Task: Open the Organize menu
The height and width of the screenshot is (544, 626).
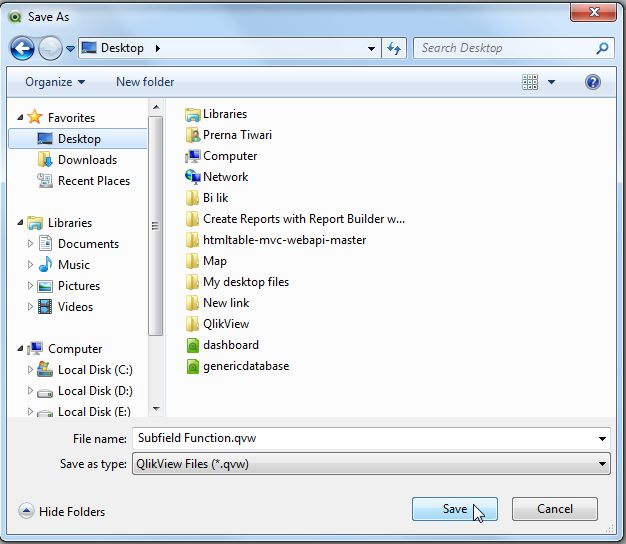Action: (55, 82)
